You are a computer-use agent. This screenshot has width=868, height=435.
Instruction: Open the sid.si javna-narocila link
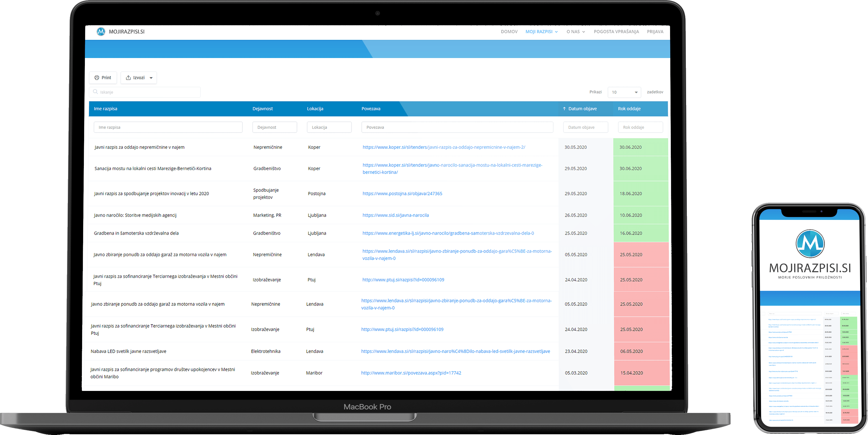(395, 215)
